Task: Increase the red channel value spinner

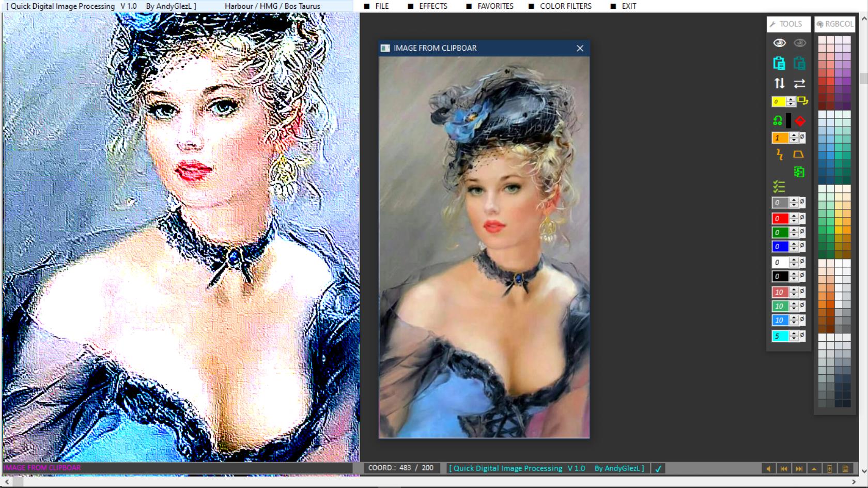Action: 794,216
